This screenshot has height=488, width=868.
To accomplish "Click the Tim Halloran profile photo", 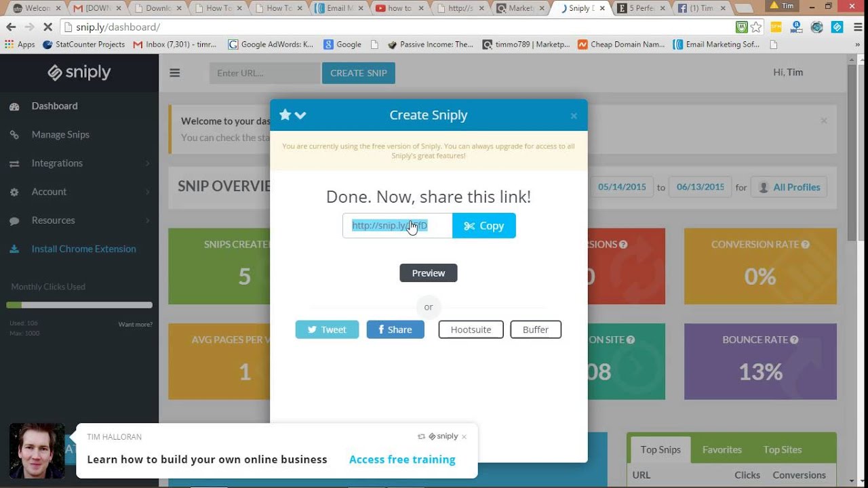I will (37, 451).
